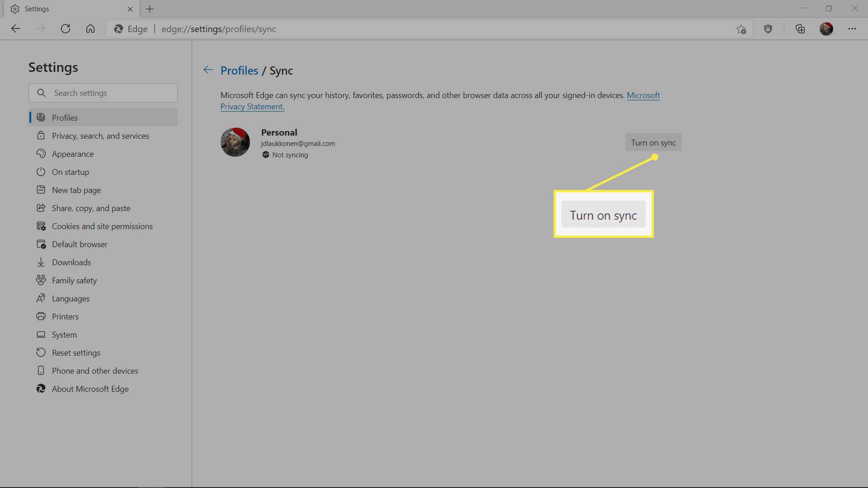Click the Languages icon in sidebar

point(41,298)
